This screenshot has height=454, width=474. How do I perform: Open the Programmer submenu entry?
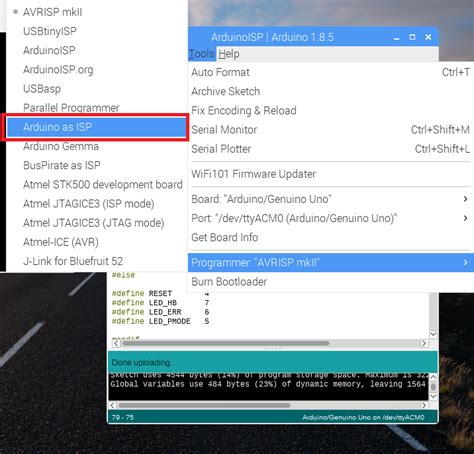click(x=331, y=263)
